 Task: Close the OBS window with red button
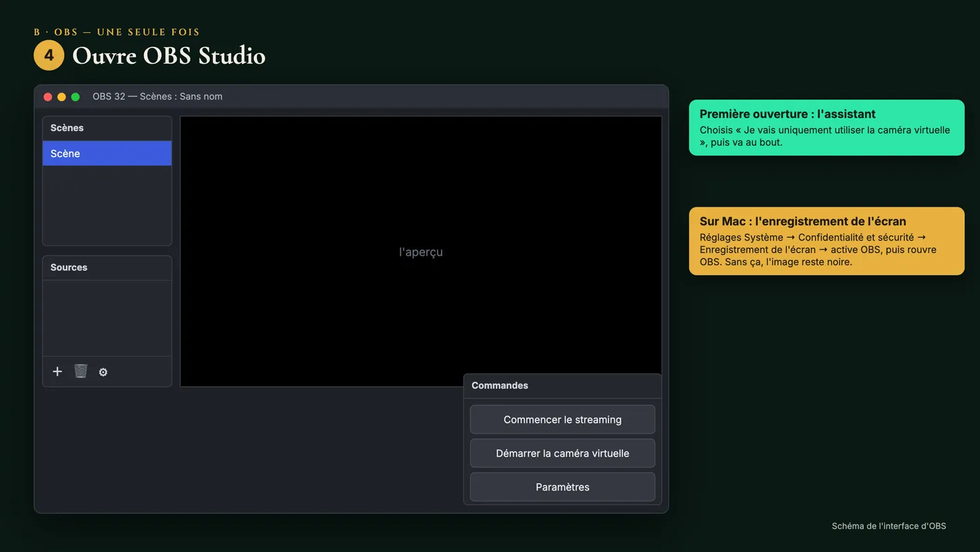click(x=48, y=97)
